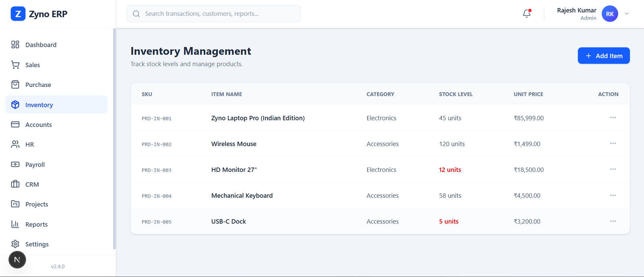Click the Zyno ERP logo icon

click(x=18, y=14)
